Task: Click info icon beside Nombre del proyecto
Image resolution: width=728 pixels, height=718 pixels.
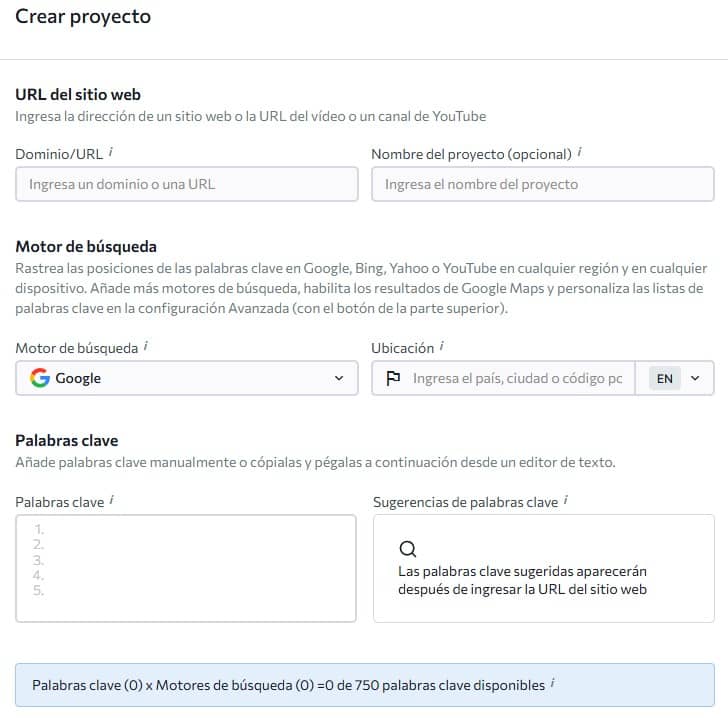Action: tap(580, 153)
